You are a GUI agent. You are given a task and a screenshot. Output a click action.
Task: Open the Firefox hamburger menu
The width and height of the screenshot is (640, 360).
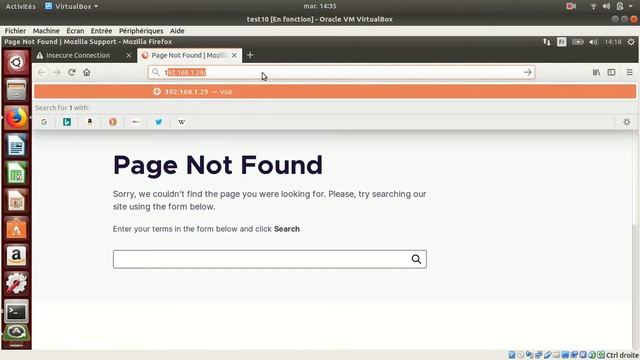[629, 72]
